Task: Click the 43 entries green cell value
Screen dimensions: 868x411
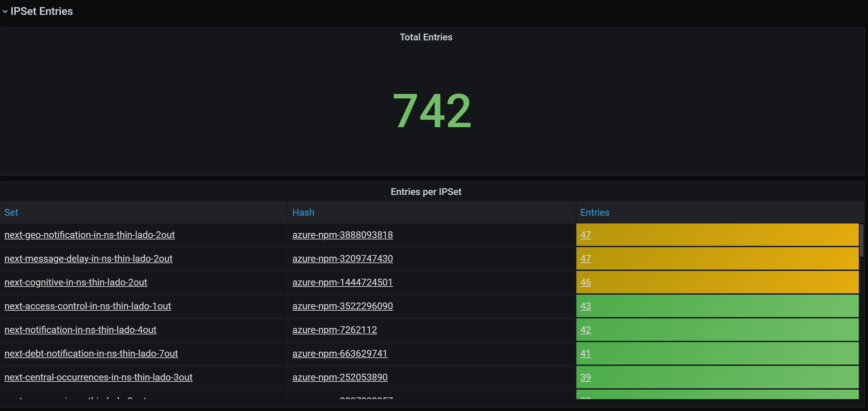Action: (586, 306)
